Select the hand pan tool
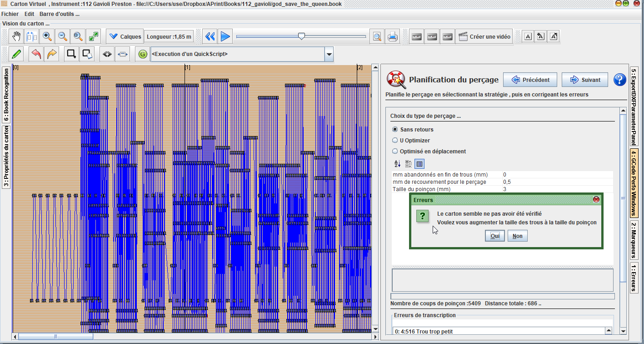 [17, 36]
